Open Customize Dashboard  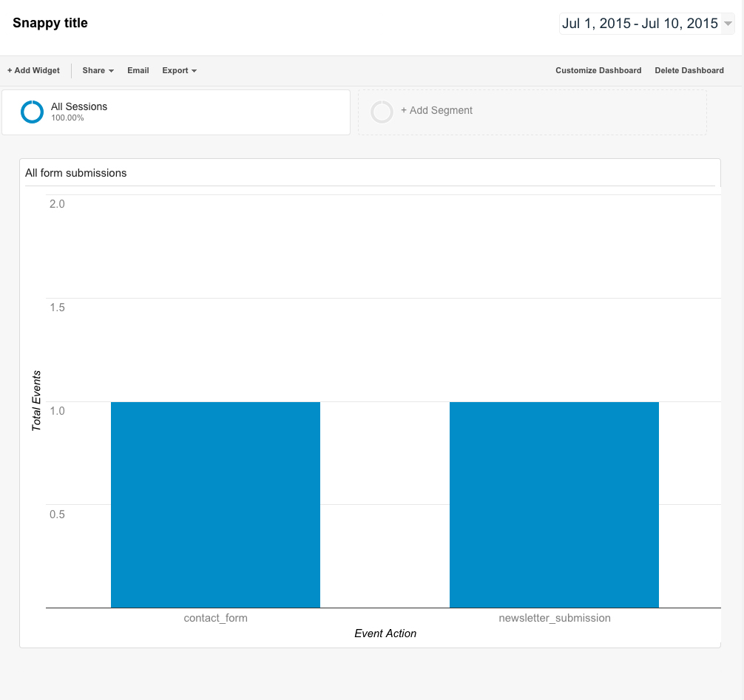coord(598,70)
